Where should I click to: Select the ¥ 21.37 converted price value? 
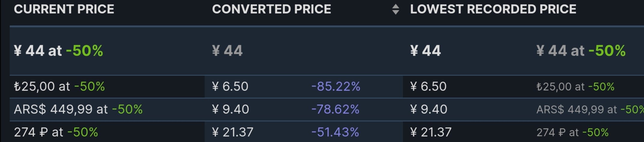point(232,132)
